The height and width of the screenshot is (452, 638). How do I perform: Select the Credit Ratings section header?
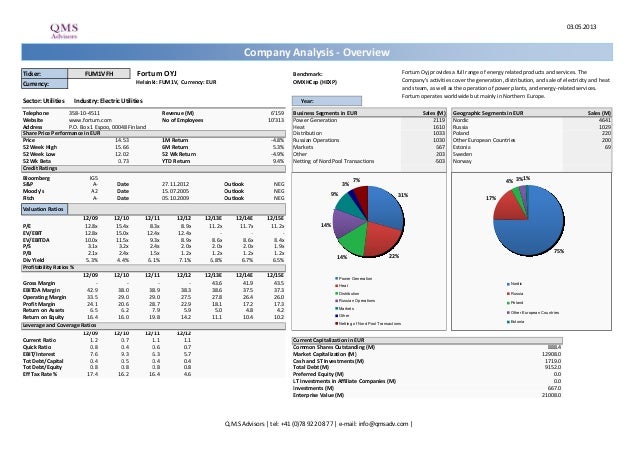153,168
